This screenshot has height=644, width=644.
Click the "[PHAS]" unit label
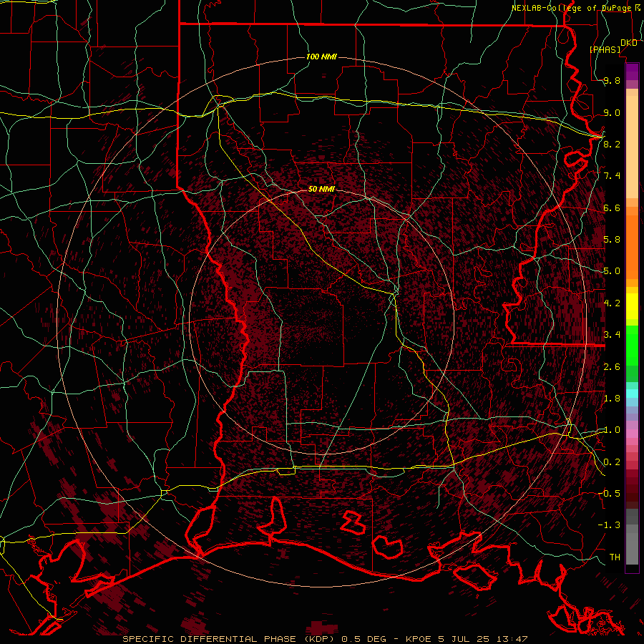[605, 49]
